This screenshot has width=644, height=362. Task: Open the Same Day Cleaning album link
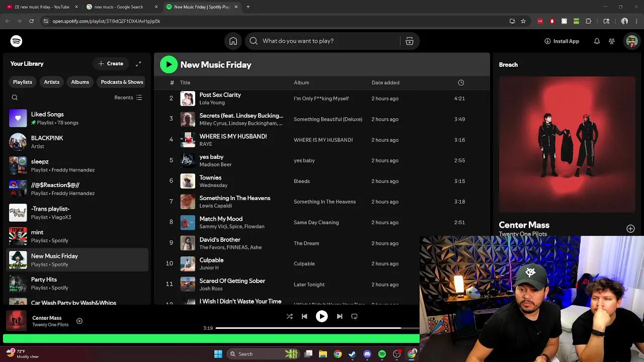coord(316,222)
